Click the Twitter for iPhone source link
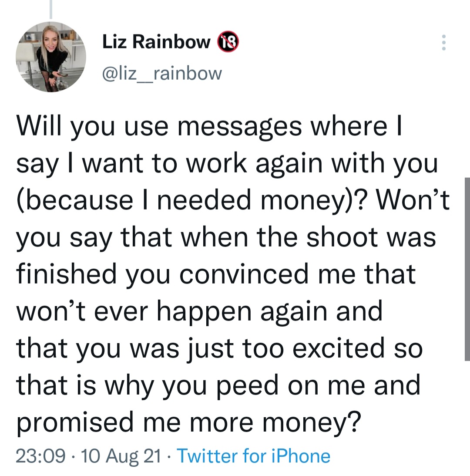The image size is (470, 476). [x=254, y=456]
